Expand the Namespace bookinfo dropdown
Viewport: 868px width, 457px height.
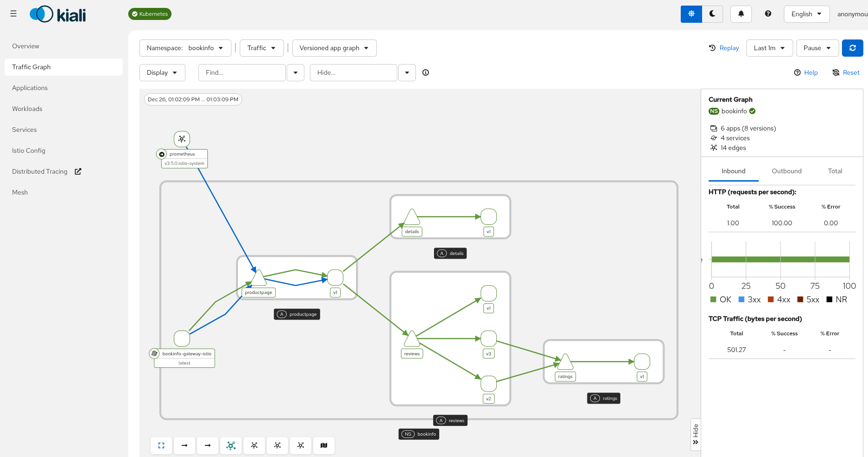coord(185,48)
